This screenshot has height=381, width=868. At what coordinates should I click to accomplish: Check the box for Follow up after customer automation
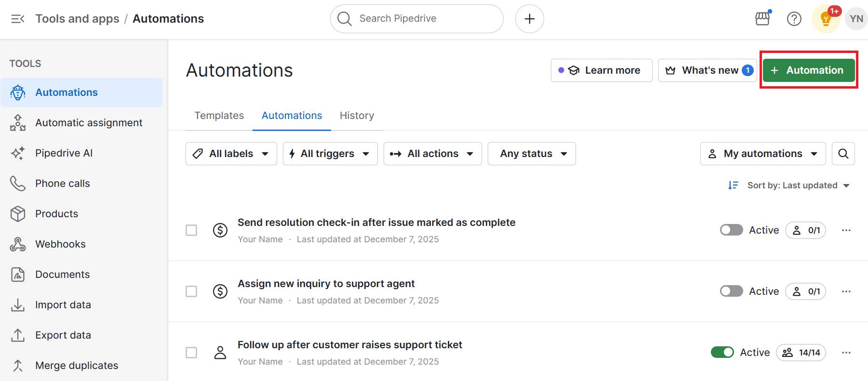[191, 353]
